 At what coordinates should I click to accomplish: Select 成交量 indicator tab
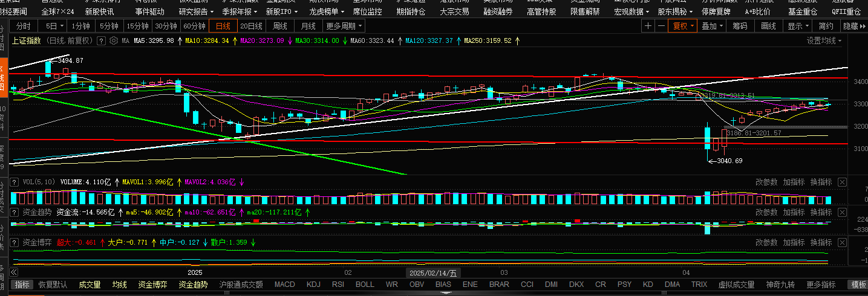click(90, 285)
